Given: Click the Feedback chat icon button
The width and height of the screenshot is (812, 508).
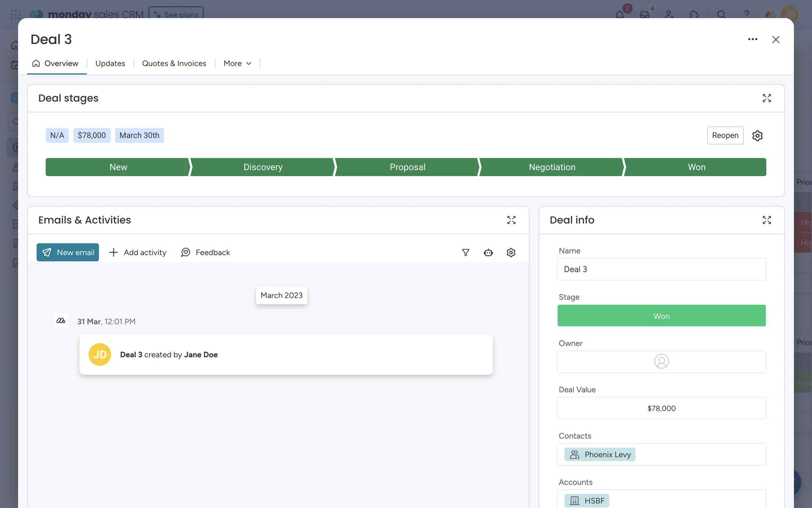Looking at the screenshot, I should click(206, 252).
